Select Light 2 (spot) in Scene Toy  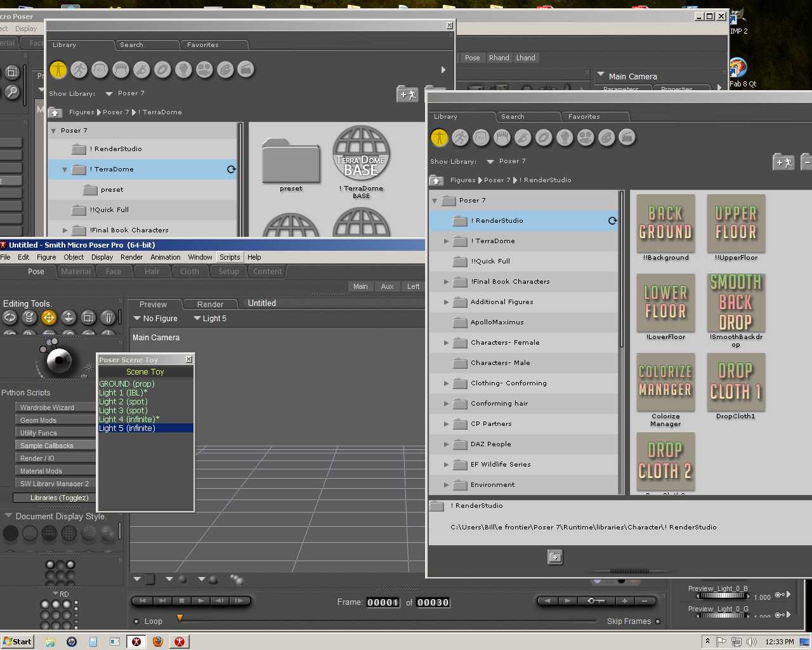(x=123, y=402)
